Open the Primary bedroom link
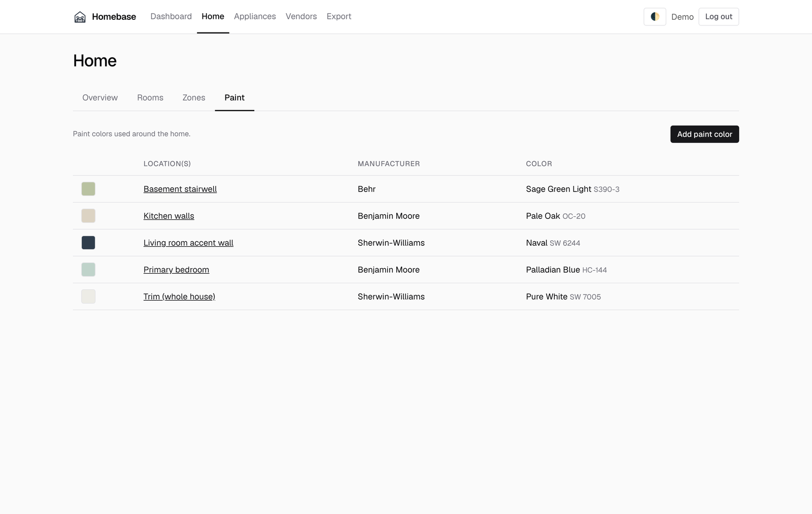The image size is (812, 514). tap(176, 270)
